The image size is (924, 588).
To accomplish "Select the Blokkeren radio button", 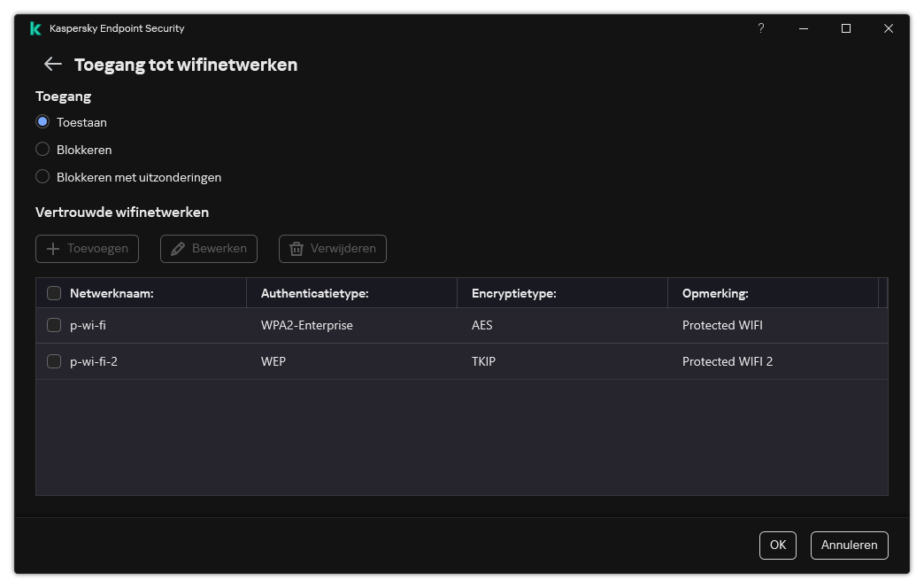I will coord(42,150).
